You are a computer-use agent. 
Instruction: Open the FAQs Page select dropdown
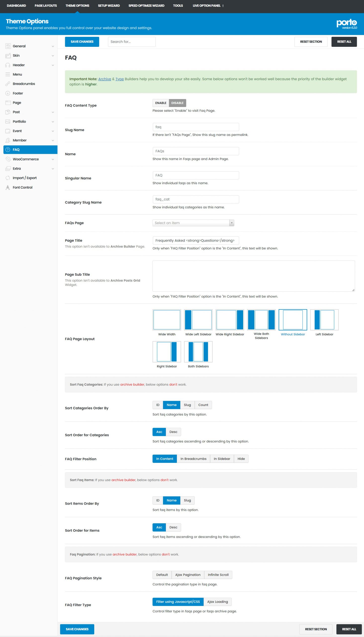(193, 223)
